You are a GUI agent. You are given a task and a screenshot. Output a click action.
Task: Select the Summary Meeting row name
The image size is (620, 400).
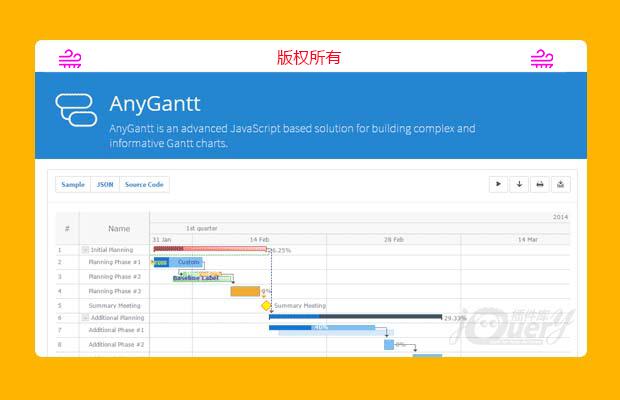(114, 305)
